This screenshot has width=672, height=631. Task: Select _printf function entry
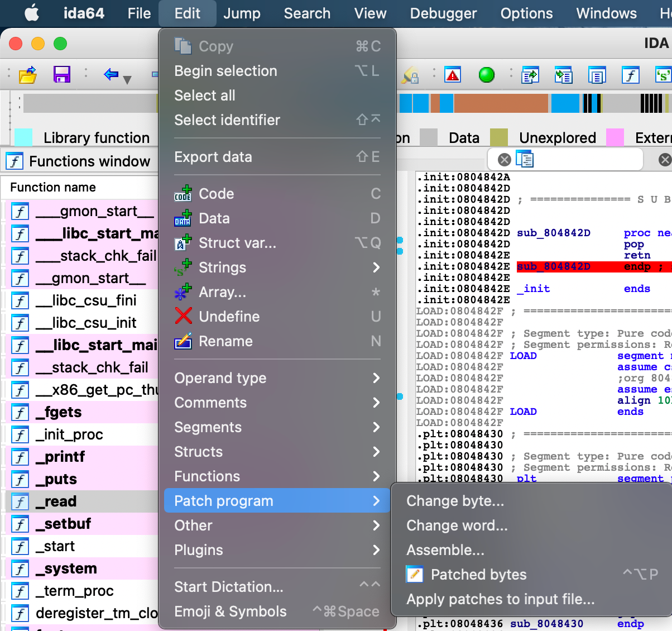click(81, 457)
